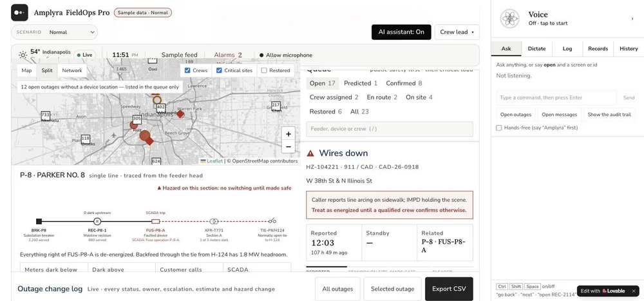Click the Export CSV button
Screen dimensions: 644x301
pyautogui.click(x=449, y=289)
